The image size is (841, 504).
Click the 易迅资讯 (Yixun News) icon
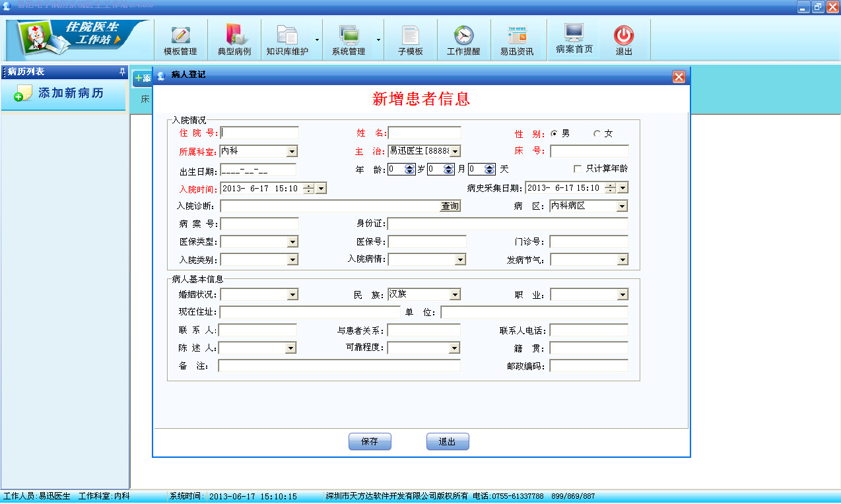[x=518, y=39]
